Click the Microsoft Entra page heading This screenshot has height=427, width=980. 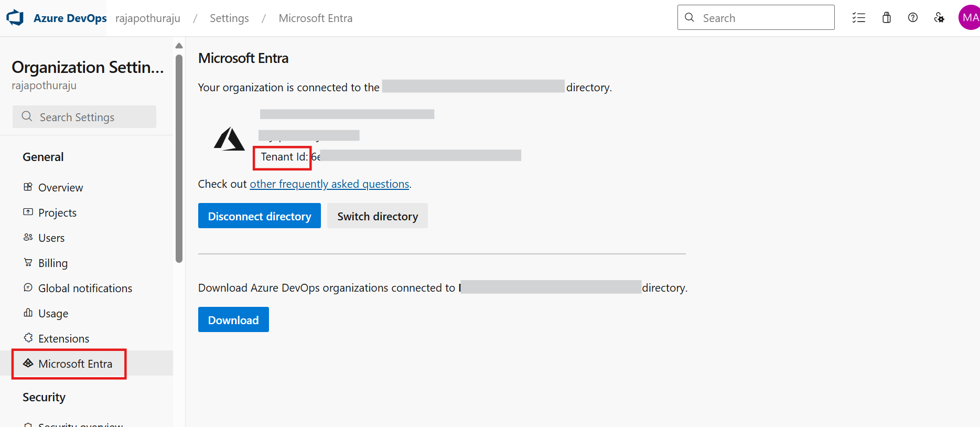[x=243, y=58]
